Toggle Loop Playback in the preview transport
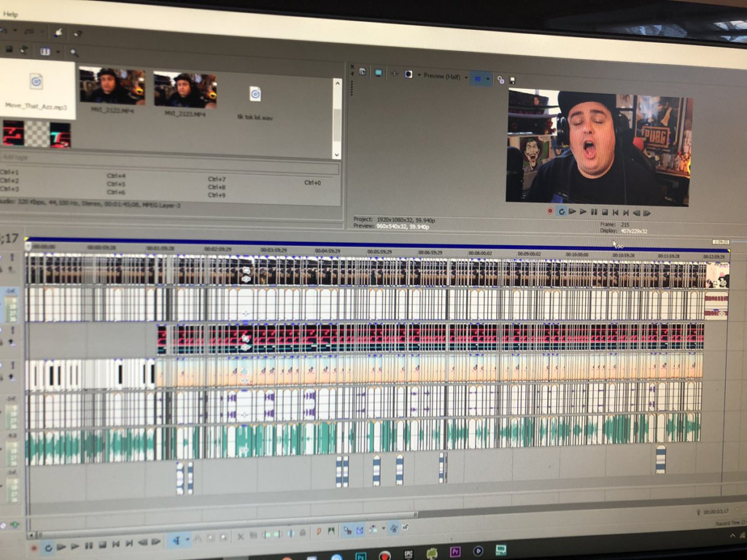 click(x=561, y=211)
